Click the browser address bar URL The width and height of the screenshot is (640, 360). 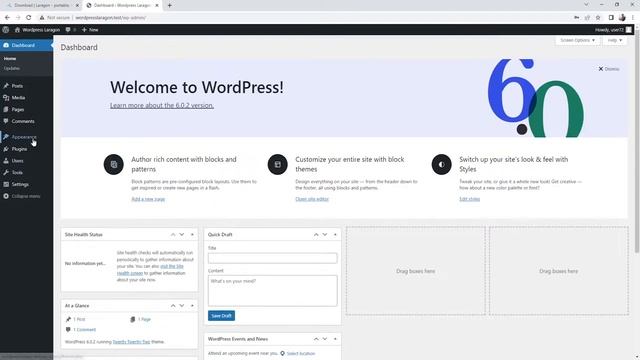pyautogui.click(x=111, y=18)
